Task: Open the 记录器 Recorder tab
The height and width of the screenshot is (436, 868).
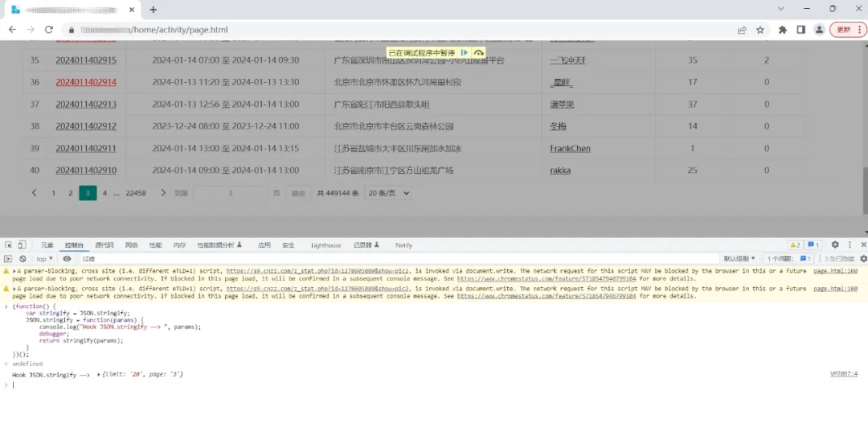Action: (x=366, y=245)
